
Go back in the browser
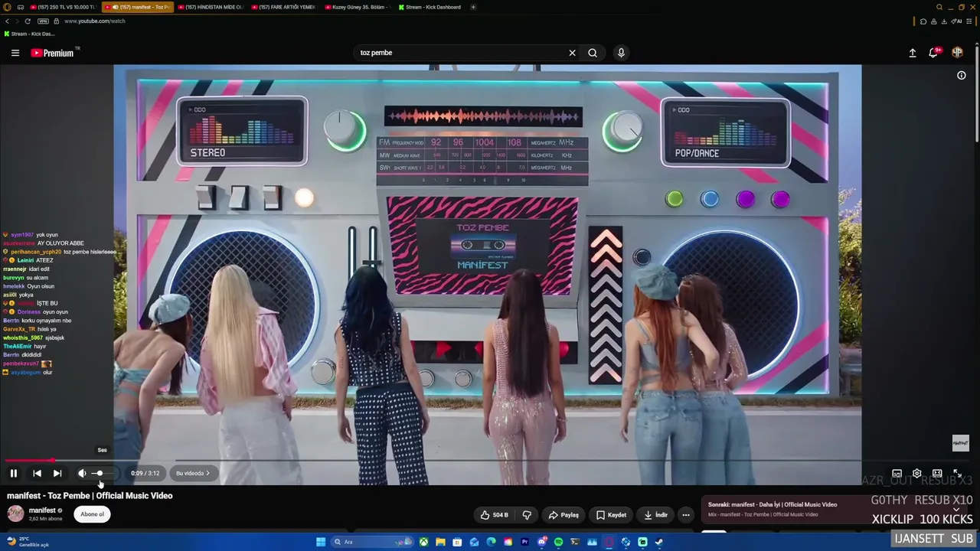tap(7, 21)
